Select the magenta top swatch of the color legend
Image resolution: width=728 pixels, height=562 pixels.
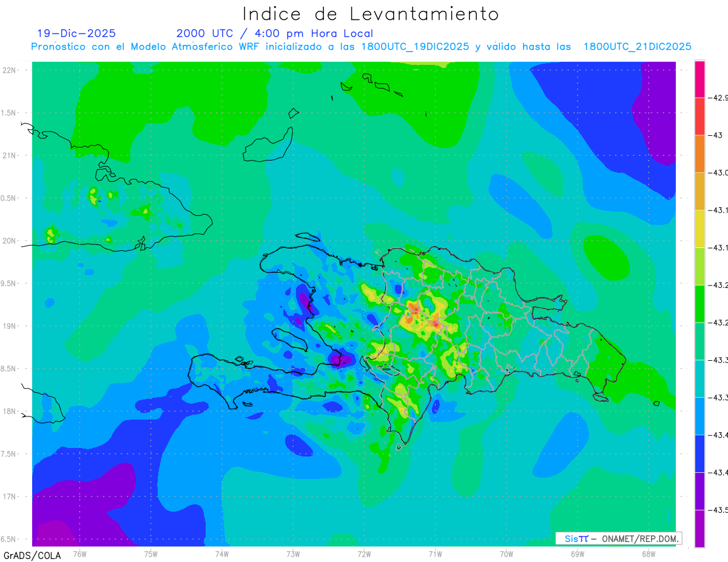tap(699, 79)
